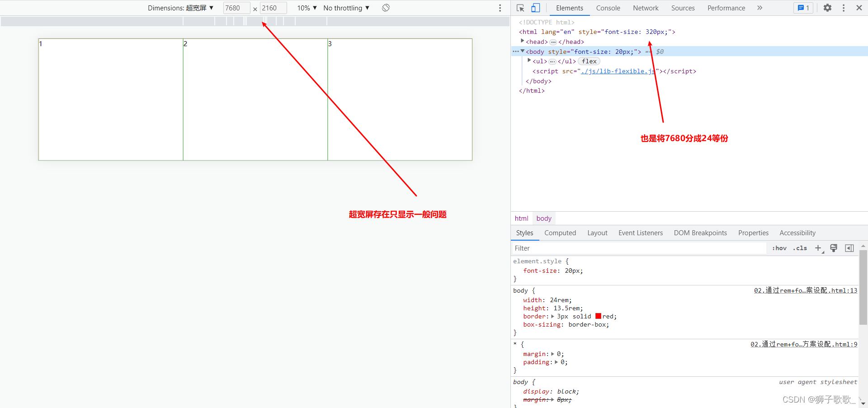Collapse the body element node
868x408 pixels.
[523, 51]
